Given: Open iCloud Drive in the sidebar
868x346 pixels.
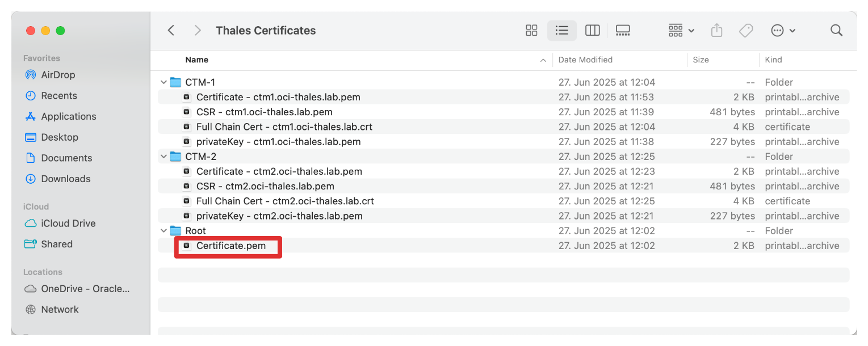Looking at the screenshot, I should [x=68, y=223].
